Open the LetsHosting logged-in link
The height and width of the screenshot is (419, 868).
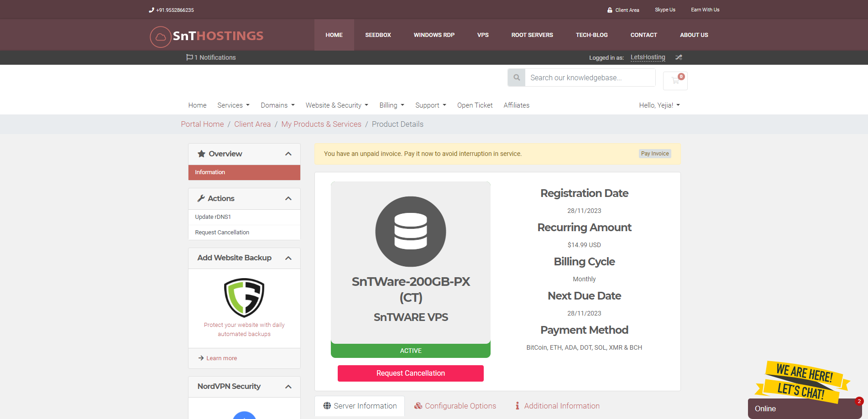pos(648,57)
